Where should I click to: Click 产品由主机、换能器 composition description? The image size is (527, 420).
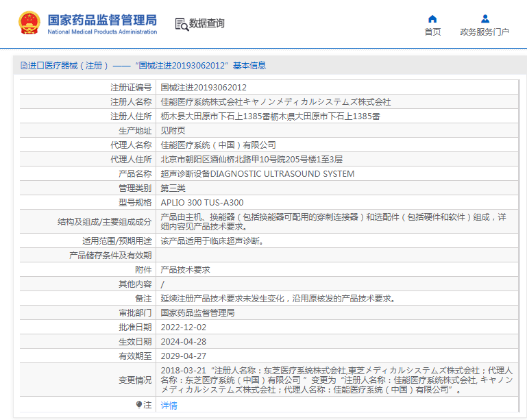click(333, 222)
